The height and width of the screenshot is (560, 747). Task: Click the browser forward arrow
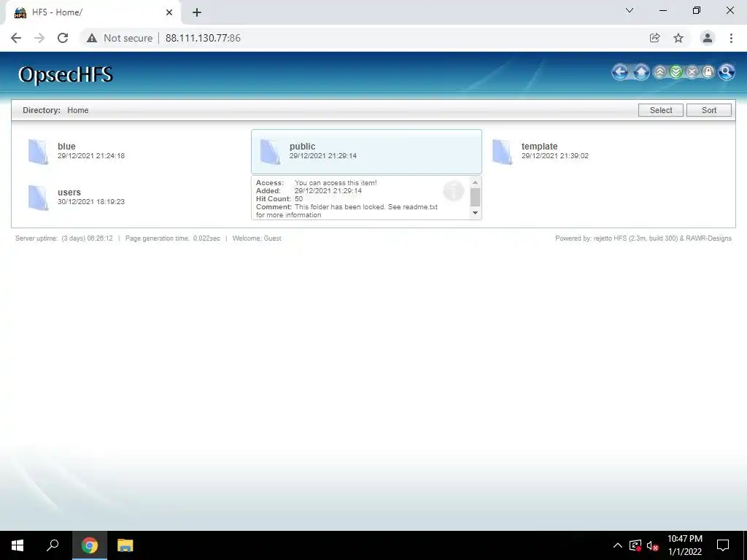39,38
